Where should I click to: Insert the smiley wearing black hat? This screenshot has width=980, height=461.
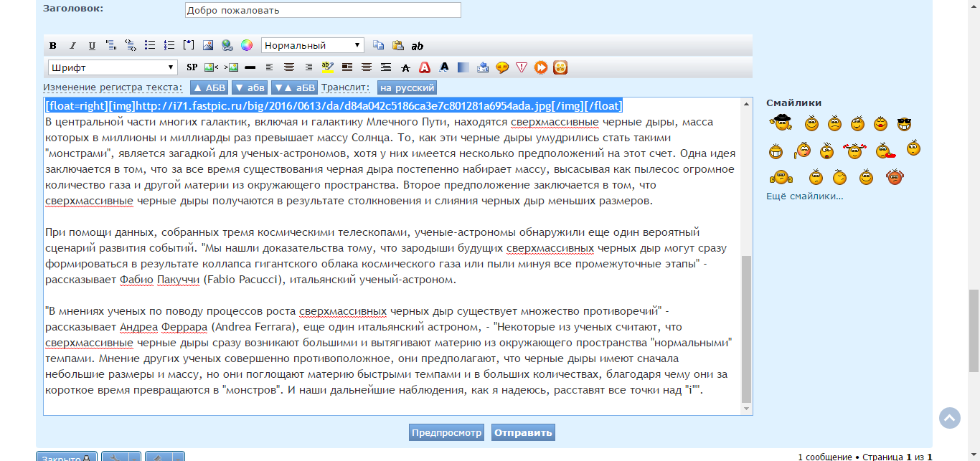click(x=781, y=123)
